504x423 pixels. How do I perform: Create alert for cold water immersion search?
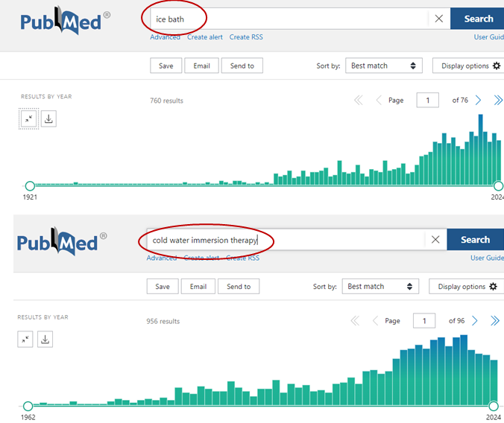coord(201,258)
